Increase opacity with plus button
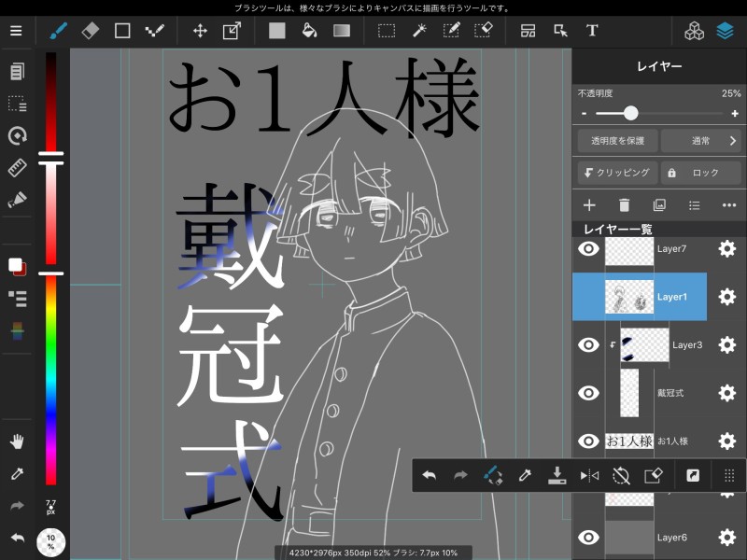This screenshot has width=747, height=560. pyautogui.click(x=735, y=113)
